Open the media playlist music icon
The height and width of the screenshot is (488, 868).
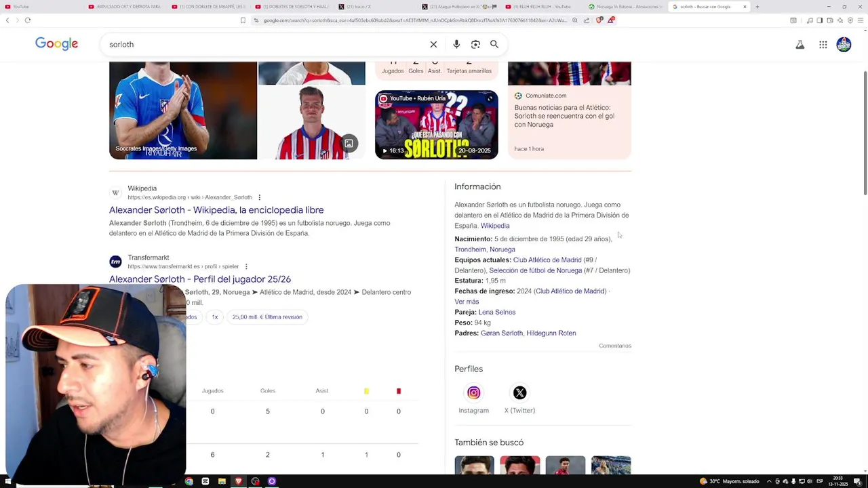(810, 20)
